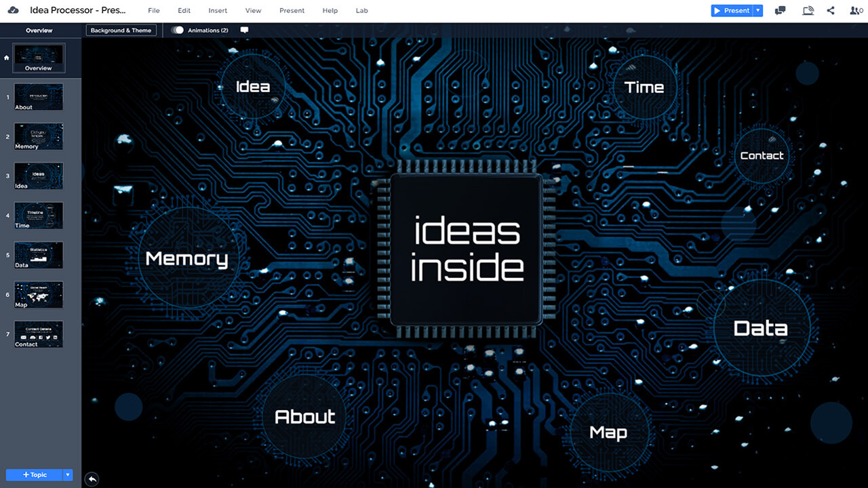Select the Contact slide thumbnail
Screen dimensions: 868x488
pyautogui.click(x=39, y=334)
